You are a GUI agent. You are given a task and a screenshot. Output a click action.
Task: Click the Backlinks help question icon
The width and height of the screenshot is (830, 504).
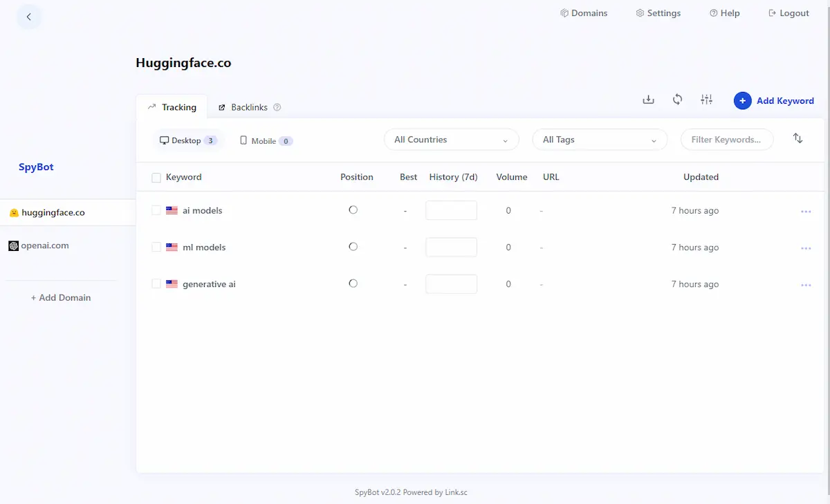click(277, 108)
